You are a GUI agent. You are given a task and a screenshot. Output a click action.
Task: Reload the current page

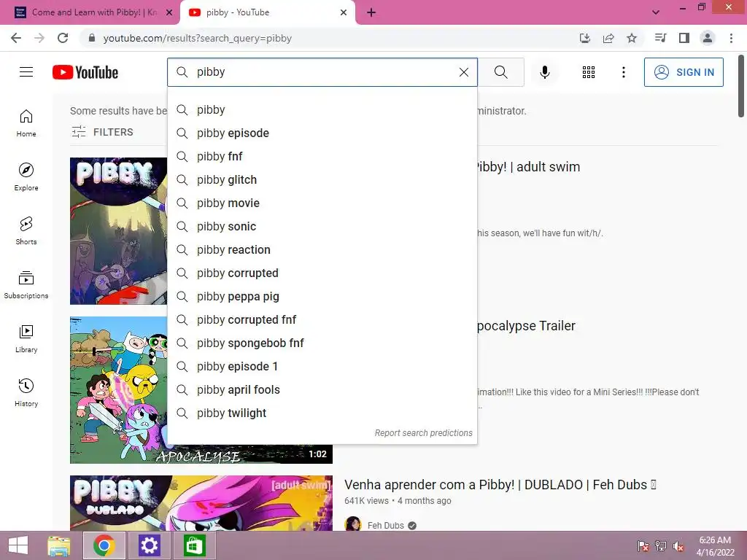(63, 38)
